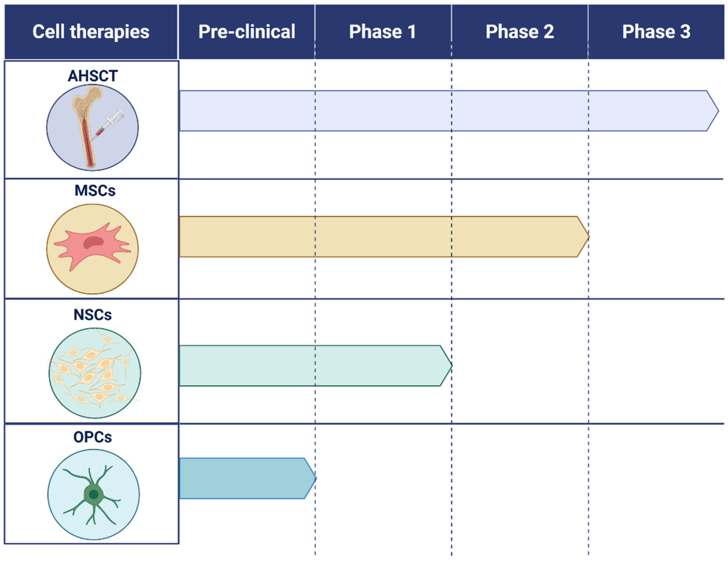The image size is (728, 561).
Task: Select the Phase 3 column header
Action: click(x=656, y=32)
